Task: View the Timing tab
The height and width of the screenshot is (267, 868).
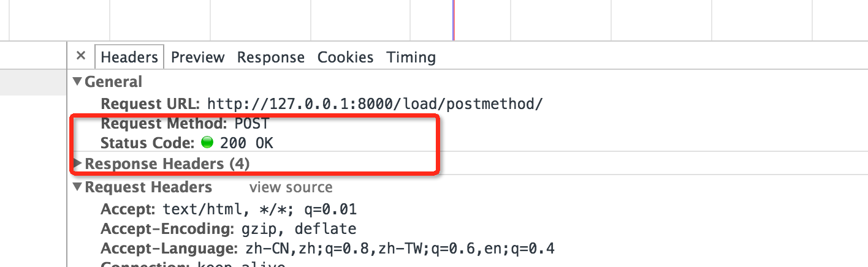Action: click(411, 57)
